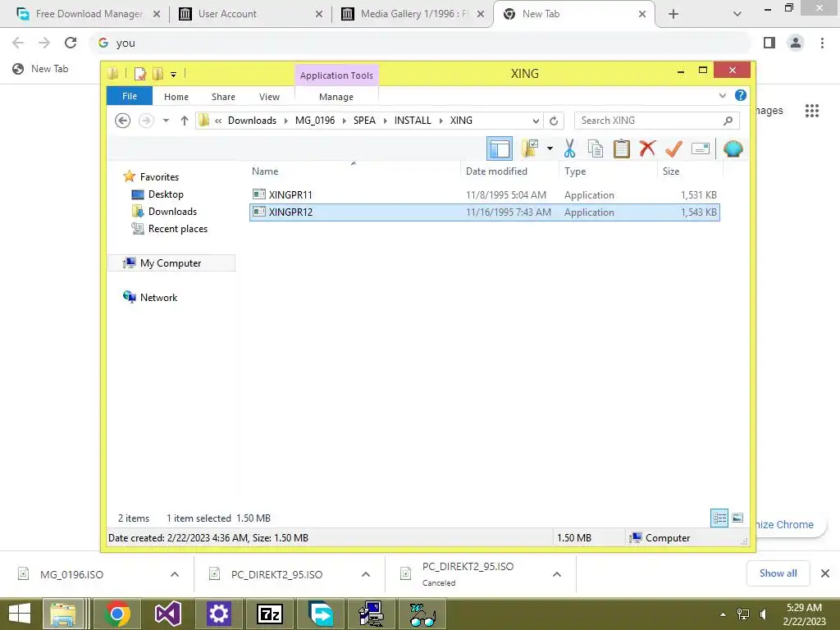Toggle the navigation pane button in Explorer toolbar
Screen dimensions: 840x630
pyautogui.click(x=500, y=148)
